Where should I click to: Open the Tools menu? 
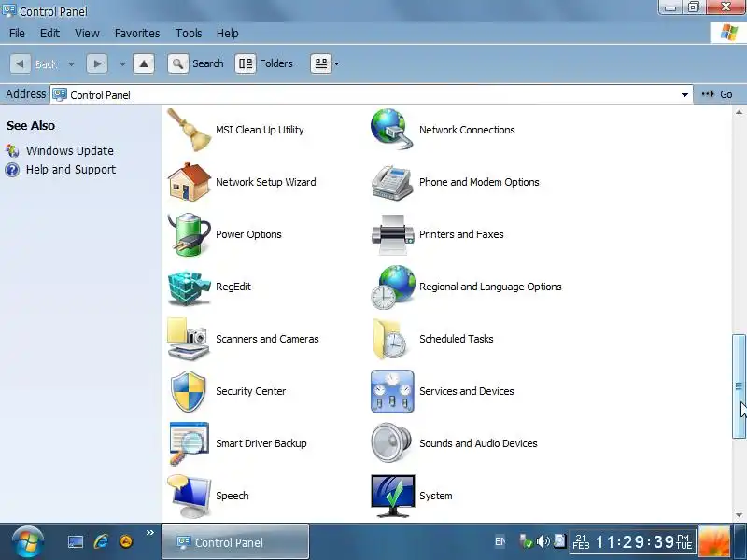coord(189,34)
